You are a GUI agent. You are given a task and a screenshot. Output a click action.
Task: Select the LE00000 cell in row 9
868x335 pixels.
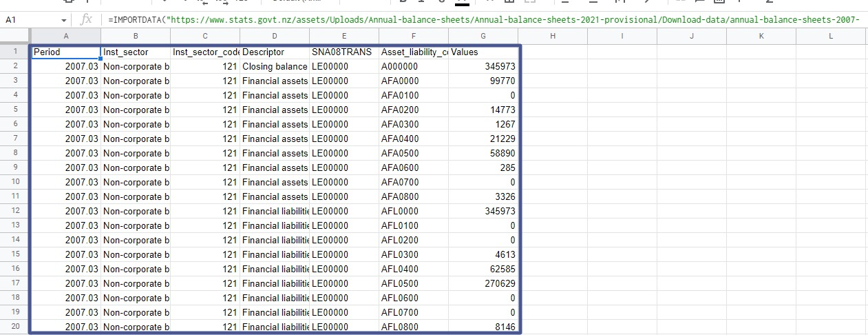(344, 167)
